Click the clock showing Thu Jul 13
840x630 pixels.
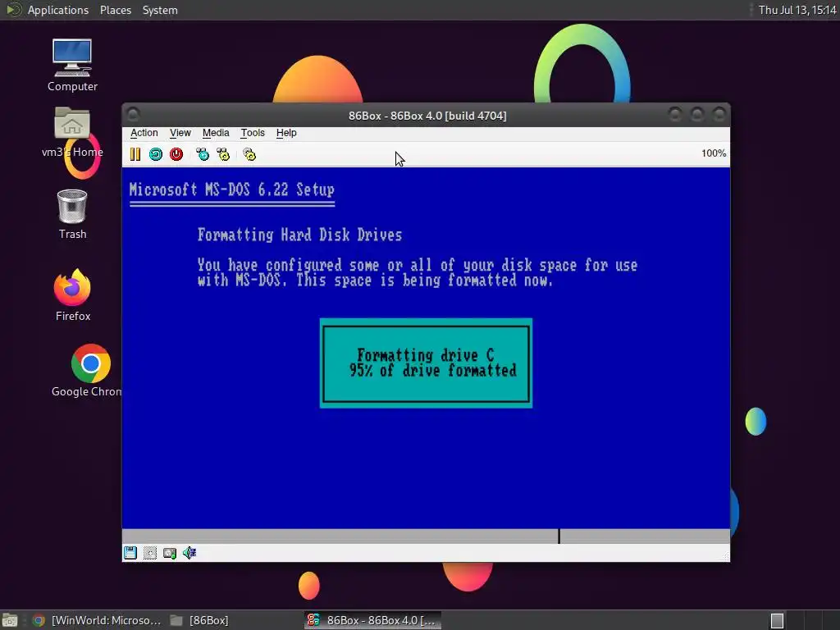pyautogui.click(x=797, y=10)
